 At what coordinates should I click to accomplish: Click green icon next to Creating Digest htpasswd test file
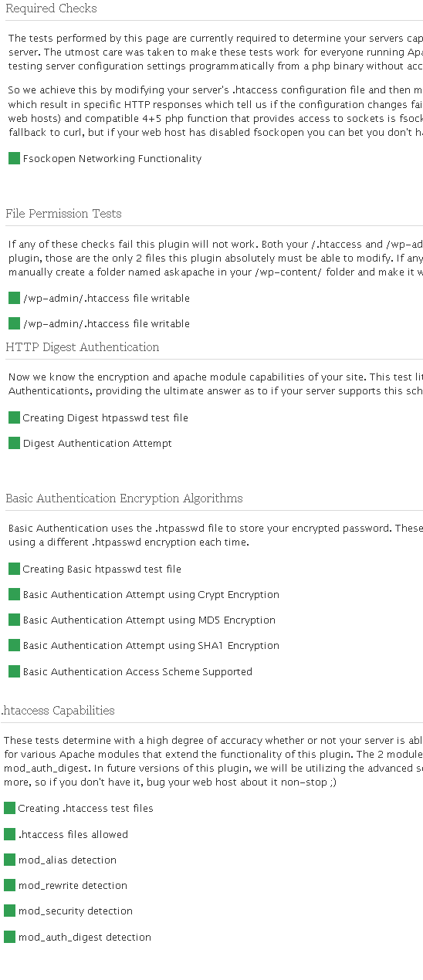point(14,417)
